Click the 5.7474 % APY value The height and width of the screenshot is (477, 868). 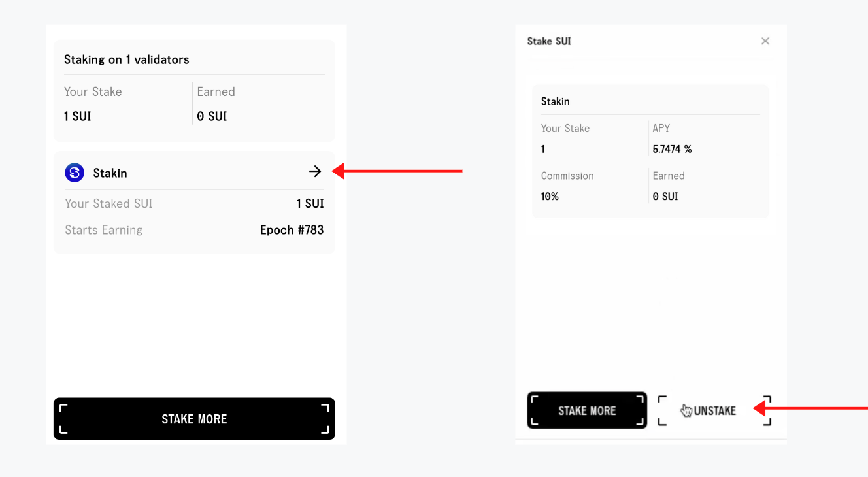[672, 148]
